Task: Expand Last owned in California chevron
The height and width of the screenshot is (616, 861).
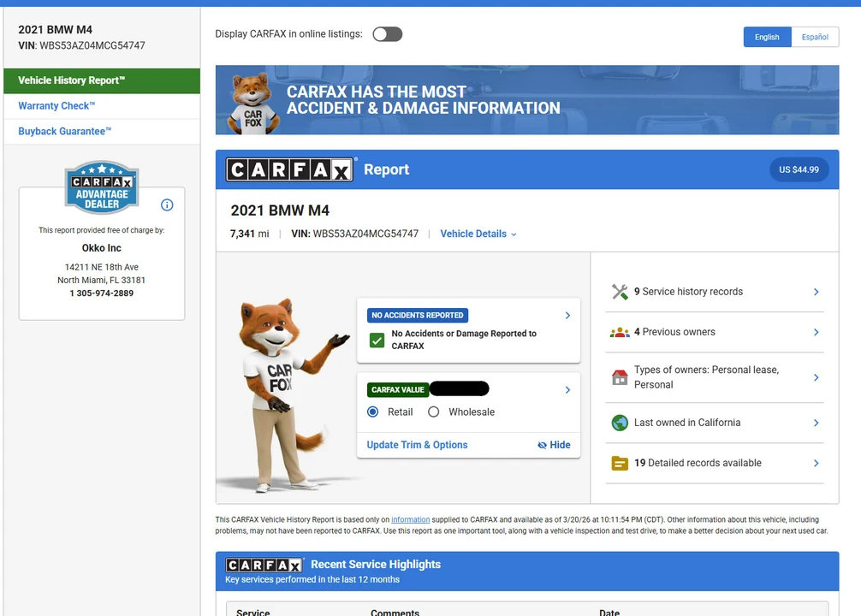Action: 816,423
